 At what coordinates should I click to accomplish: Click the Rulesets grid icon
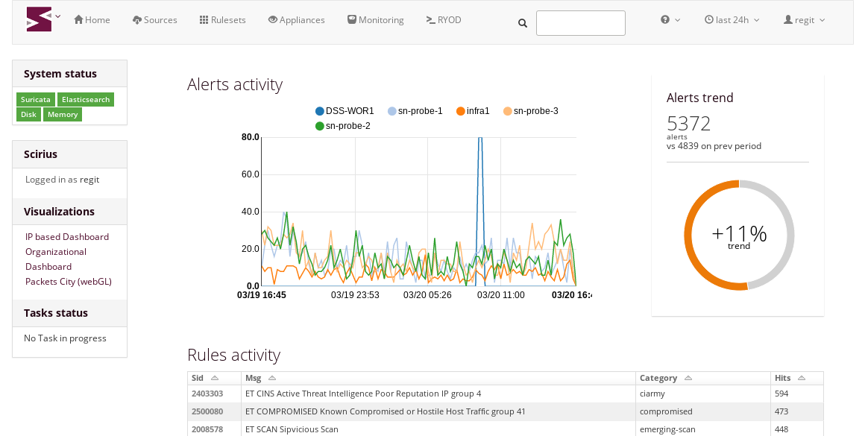coord(204,20)
